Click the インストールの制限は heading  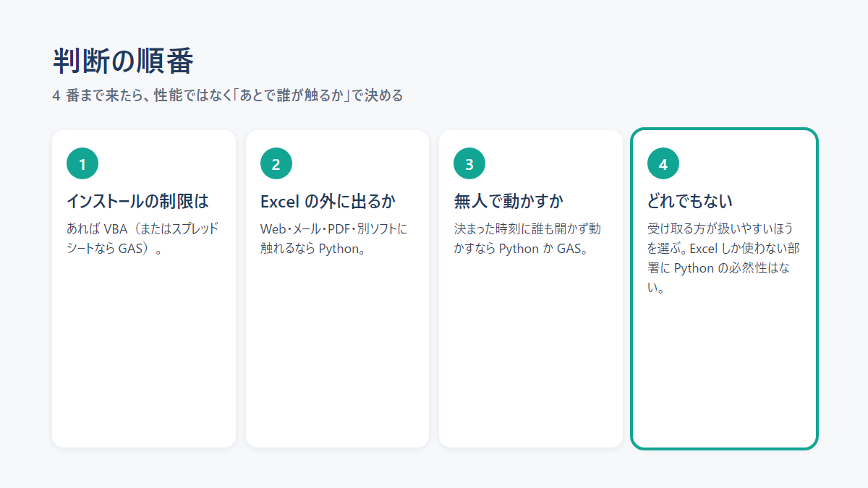137,201
